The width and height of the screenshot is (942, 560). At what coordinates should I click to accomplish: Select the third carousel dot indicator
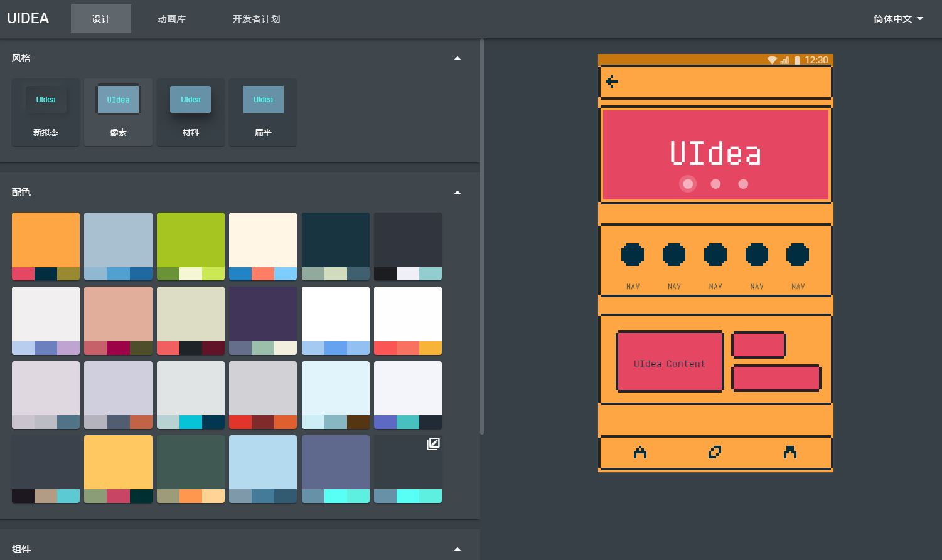pos(743,184)
